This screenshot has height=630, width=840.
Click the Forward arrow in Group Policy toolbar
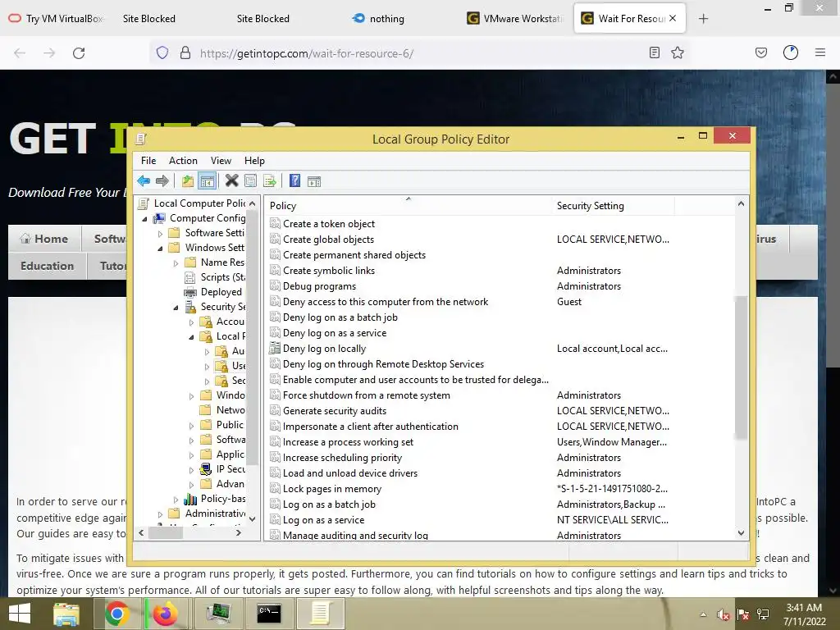click(x=162, y=181)
